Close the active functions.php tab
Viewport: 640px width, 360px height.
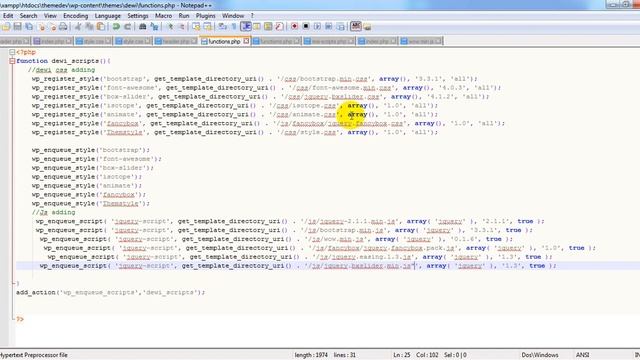246,41
